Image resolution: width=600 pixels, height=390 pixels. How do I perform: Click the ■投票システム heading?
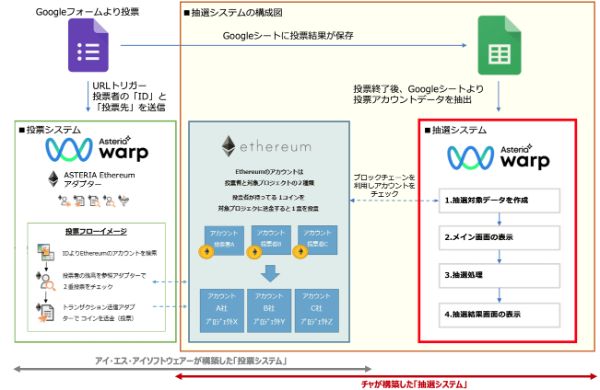pyautogui.click(x=50, y=130)
